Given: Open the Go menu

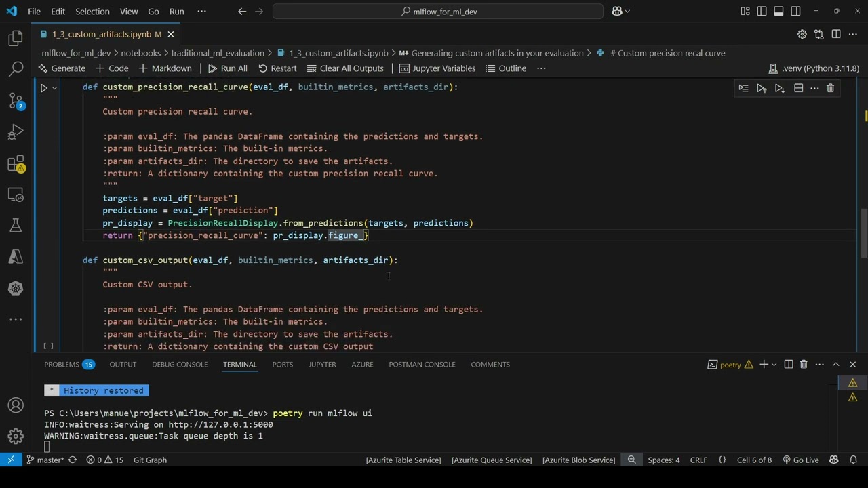Looking at the screenshot, I should point(153,11).
